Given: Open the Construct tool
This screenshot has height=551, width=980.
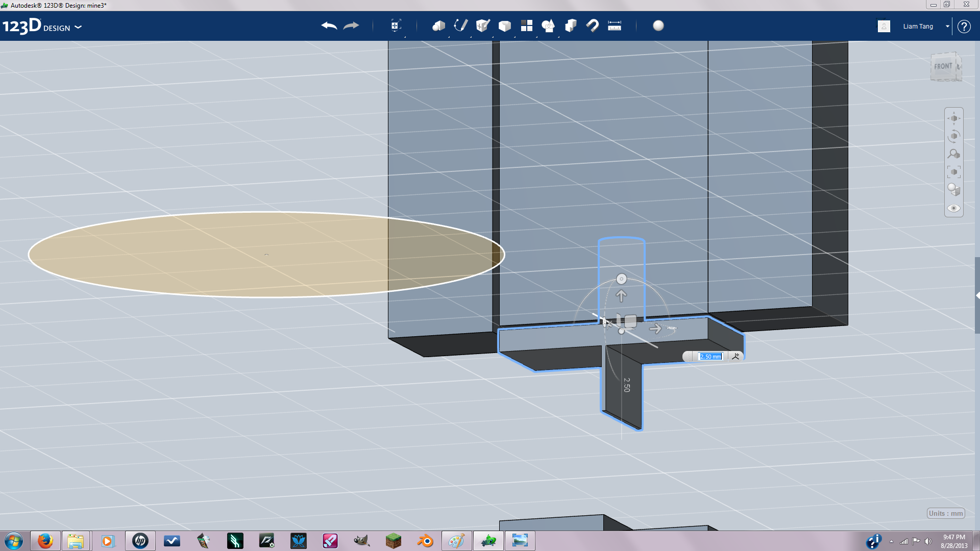Looking at the screenshot, I should [483, 26].
